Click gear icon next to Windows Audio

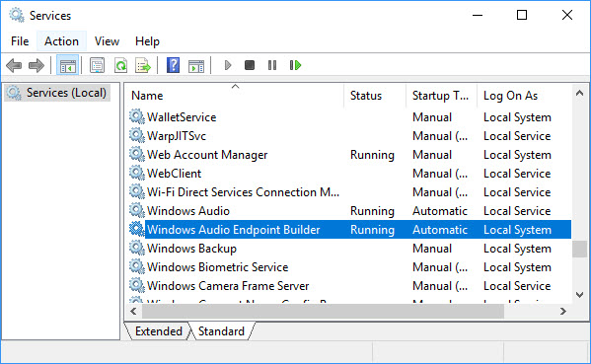[x=137, y=210]
